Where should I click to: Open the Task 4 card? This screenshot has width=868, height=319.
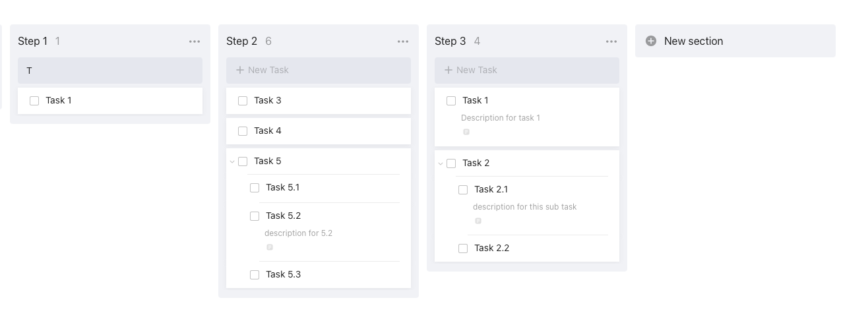[x=319, y=131]
